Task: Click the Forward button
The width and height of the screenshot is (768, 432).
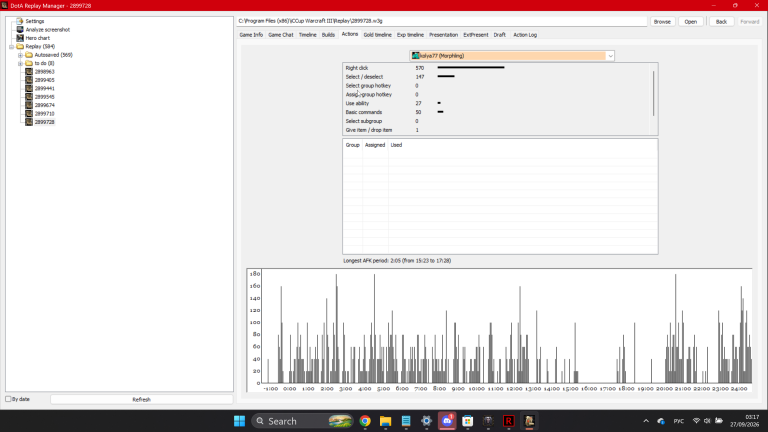Action: 749,22
